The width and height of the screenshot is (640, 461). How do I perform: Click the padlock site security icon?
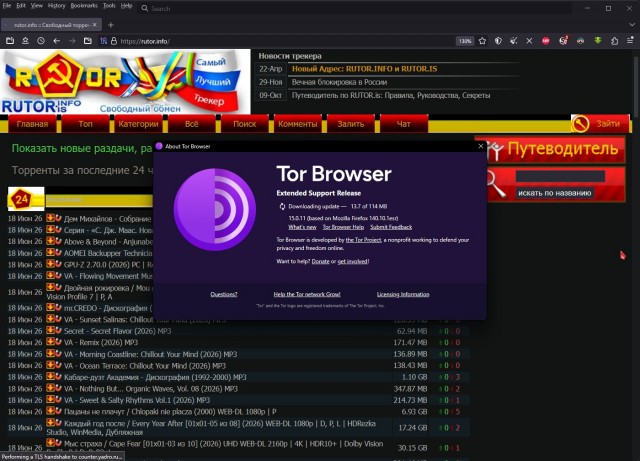(x=114, y=41)
